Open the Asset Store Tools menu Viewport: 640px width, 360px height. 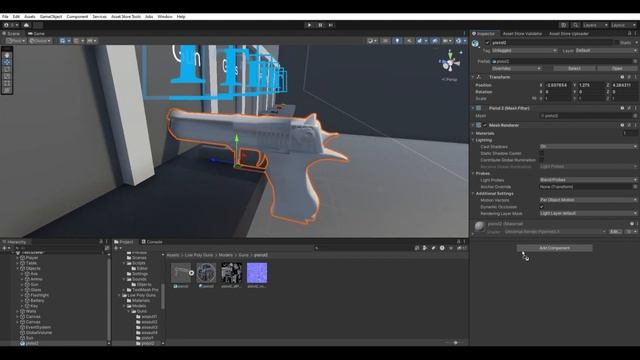pyautogui.click(x=126, y=17)
